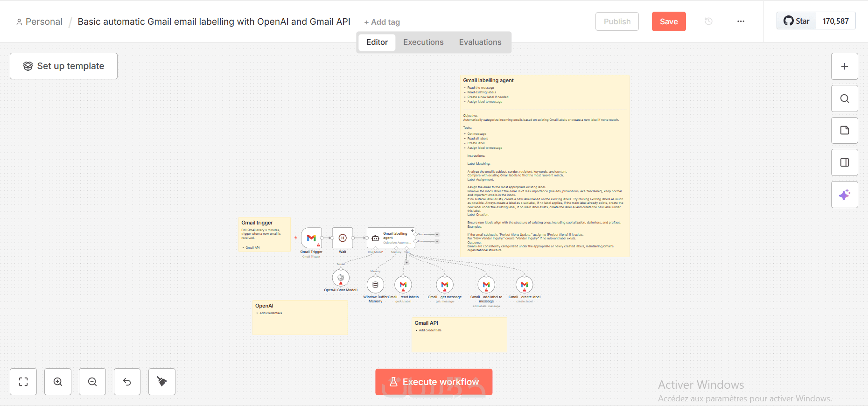Open the Gmail - get message node
Viewport: 868px width, 406px height.
(x=445, y=285)
